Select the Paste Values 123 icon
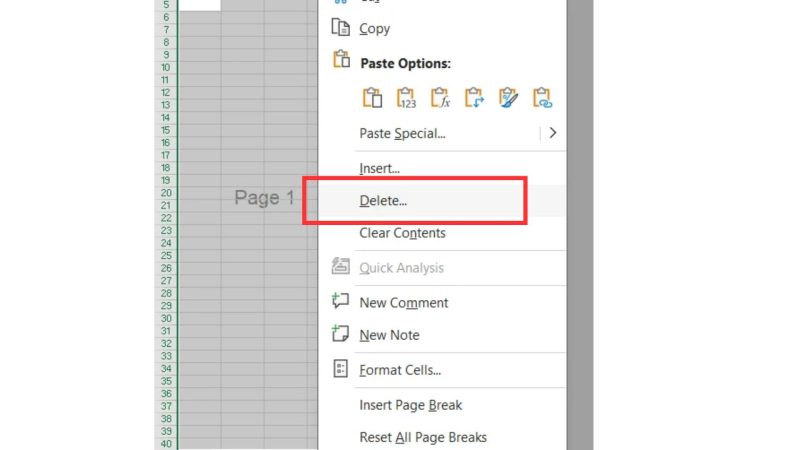 point(406,97)
